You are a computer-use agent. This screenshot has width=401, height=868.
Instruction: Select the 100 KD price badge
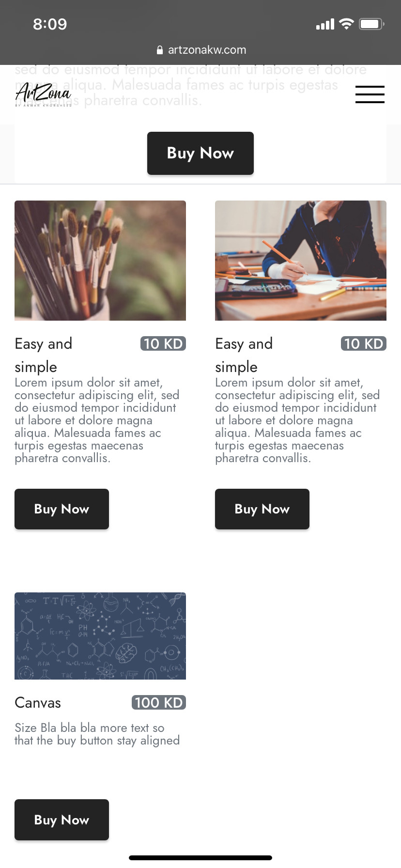pos(159,702)
